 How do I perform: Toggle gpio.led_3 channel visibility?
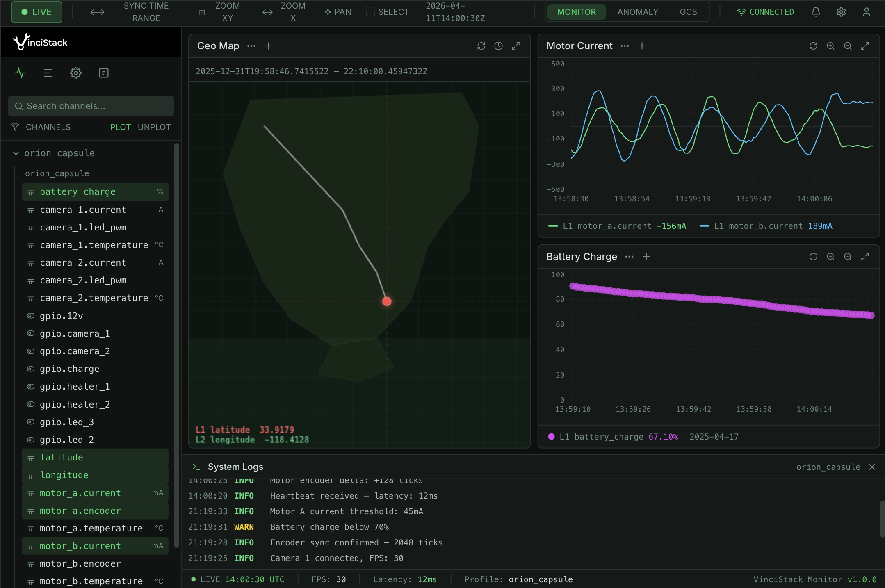coord(31,422)
